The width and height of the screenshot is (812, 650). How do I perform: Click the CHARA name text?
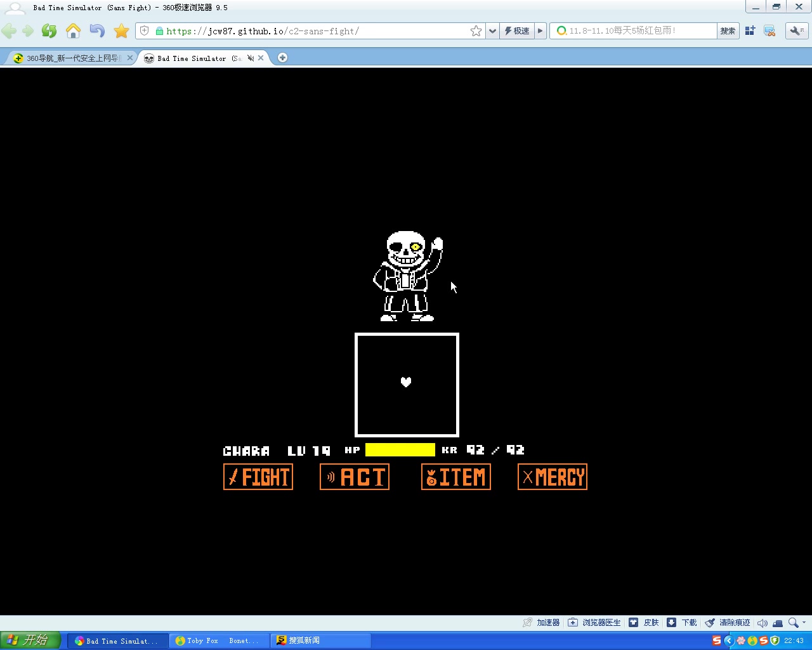[247, 451]
